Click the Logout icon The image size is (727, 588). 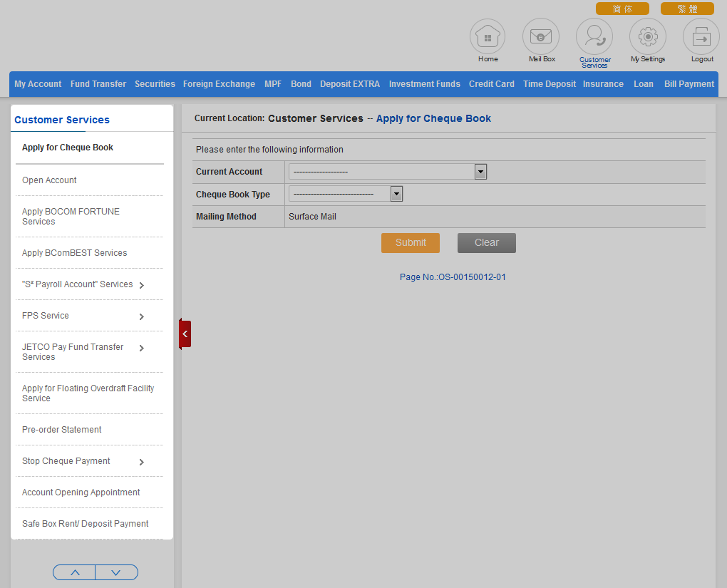701,37
